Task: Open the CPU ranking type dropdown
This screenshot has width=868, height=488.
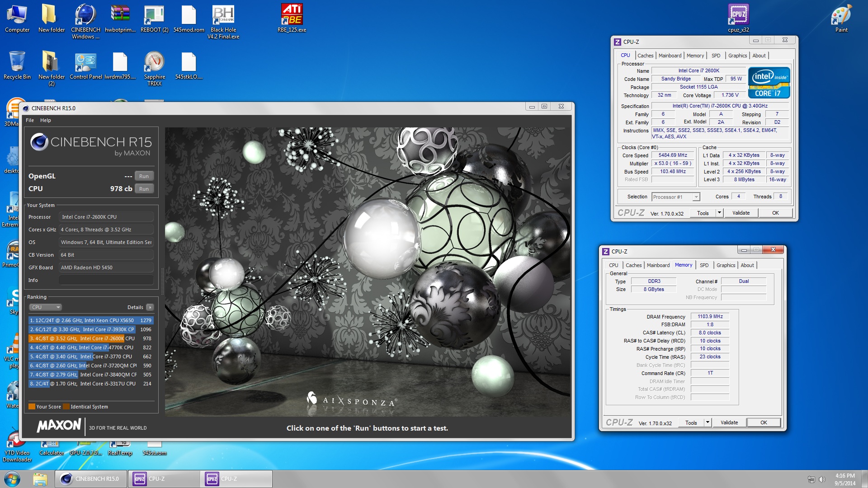Action: pyautogui.click(x=45, y=307)
